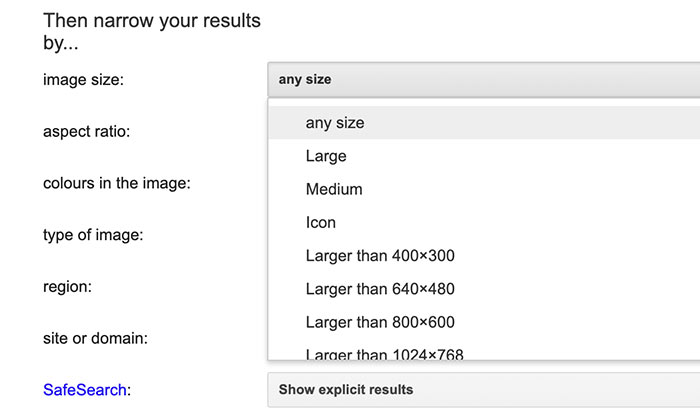
Task: Choose Larger than 400×300
Action: click(x=380, y=256)
